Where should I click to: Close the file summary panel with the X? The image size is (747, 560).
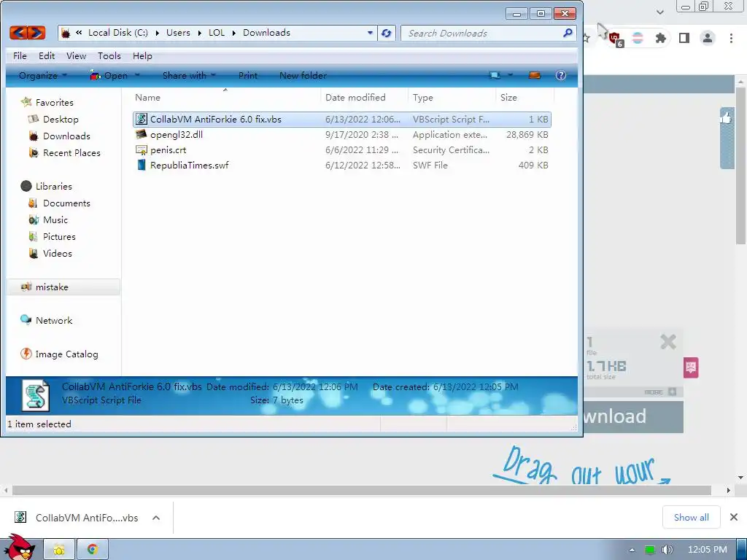tap(668, 341)
